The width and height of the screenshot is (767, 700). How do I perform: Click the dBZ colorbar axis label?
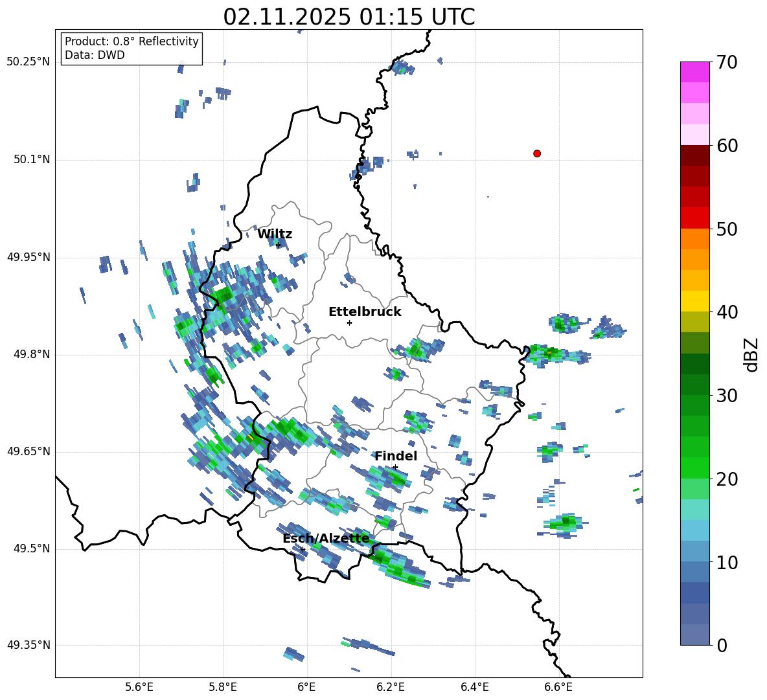coord(751,354)
